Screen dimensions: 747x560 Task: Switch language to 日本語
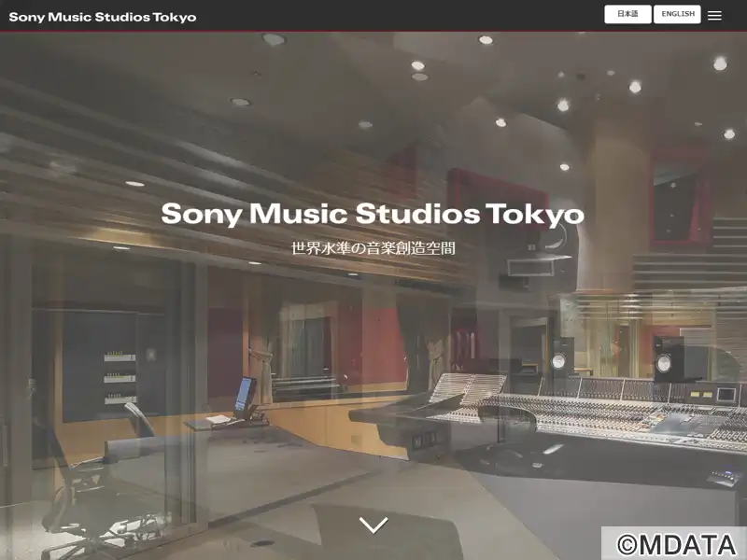(x=627, y=14)
